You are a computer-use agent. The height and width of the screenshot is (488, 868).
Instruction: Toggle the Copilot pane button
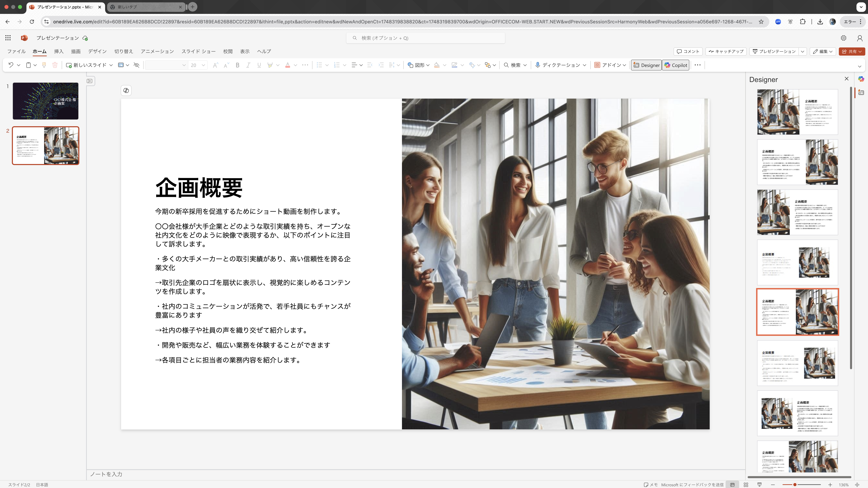click(676, 65)
